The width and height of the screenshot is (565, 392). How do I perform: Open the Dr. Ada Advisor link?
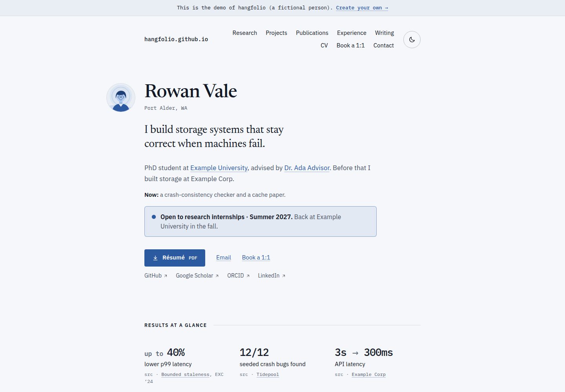(307, 168)
